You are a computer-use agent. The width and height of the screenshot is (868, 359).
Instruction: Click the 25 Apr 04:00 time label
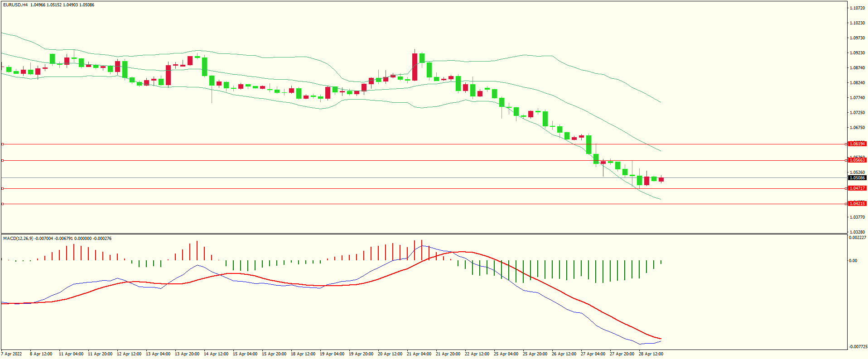[x=506, y=354]
